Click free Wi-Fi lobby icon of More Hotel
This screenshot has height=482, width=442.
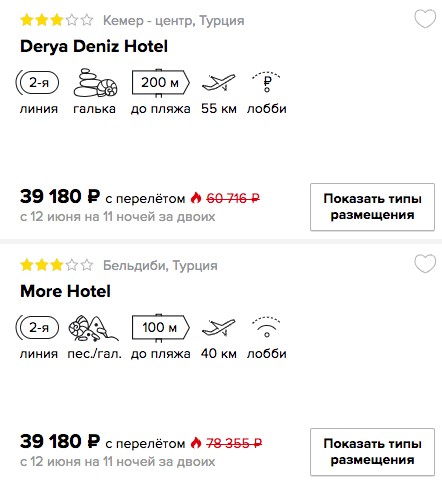(266, 327)
